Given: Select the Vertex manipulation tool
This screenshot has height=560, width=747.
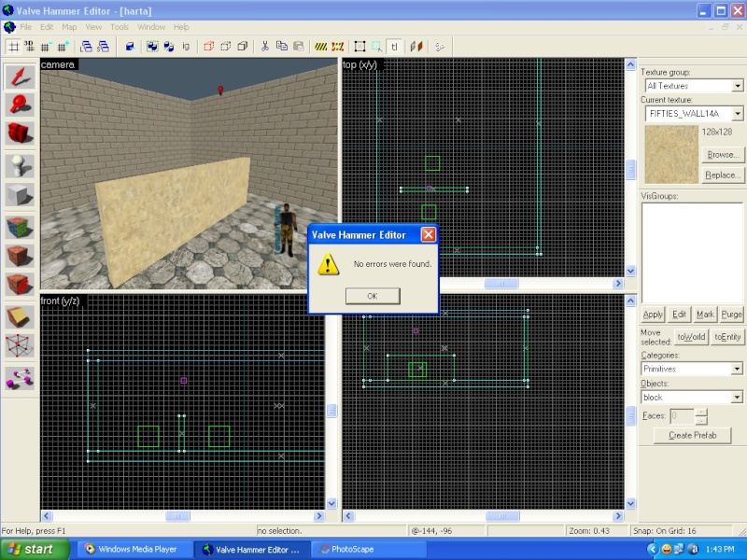Looking at the screenshot, I should point(20,345).
